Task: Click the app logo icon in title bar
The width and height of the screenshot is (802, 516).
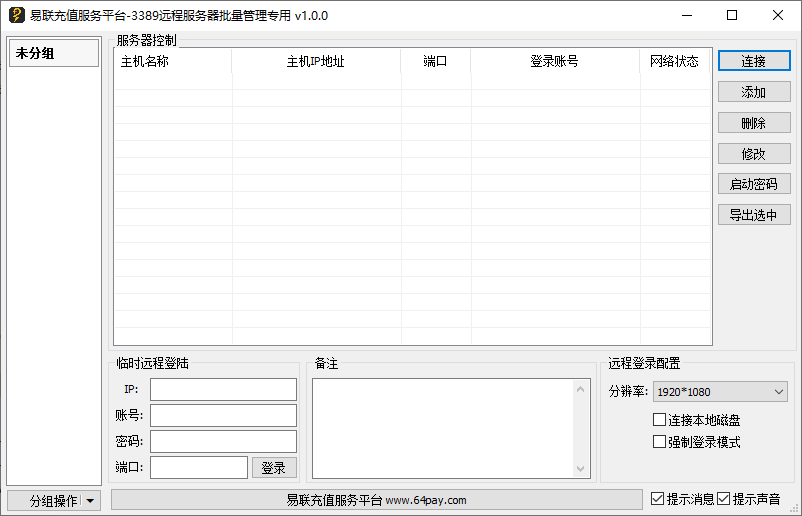Action: click(x=16, y=15)
